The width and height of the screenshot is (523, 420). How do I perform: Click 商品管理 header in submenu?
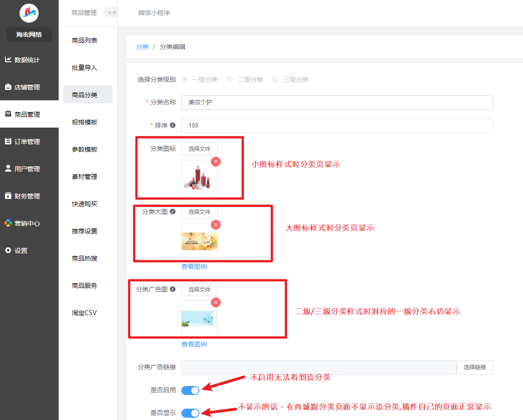(84, 13)
